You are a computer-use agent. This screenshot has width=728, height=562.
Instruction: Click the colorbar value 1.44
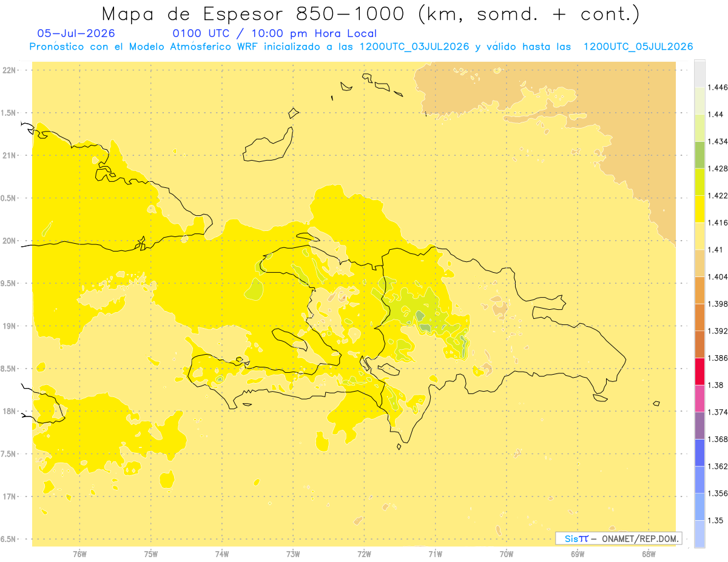(715, 115)
